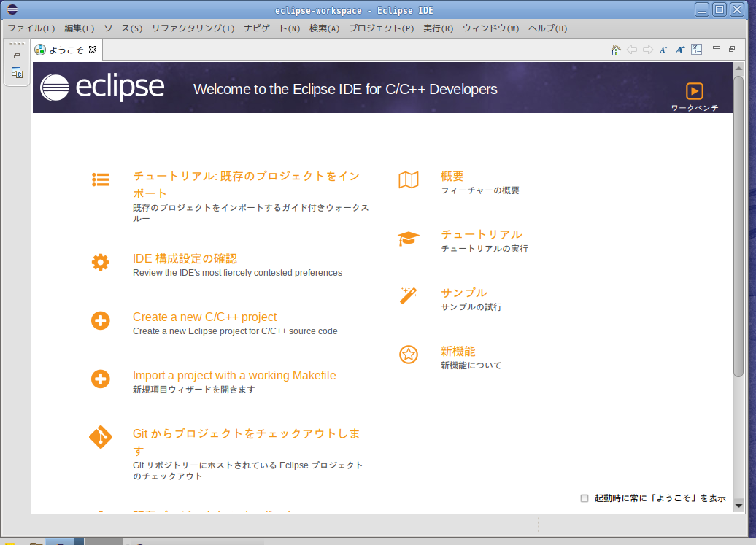The height and width of the screenshot is (545, 756).
Task: Click the back navigation arrow in welcome toolbar
Action: 632,50
